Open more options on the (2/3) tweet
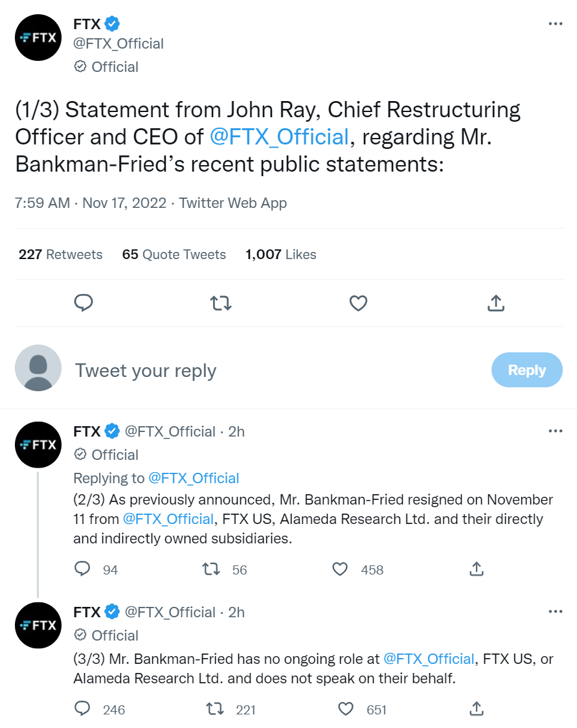 (555, 431)
